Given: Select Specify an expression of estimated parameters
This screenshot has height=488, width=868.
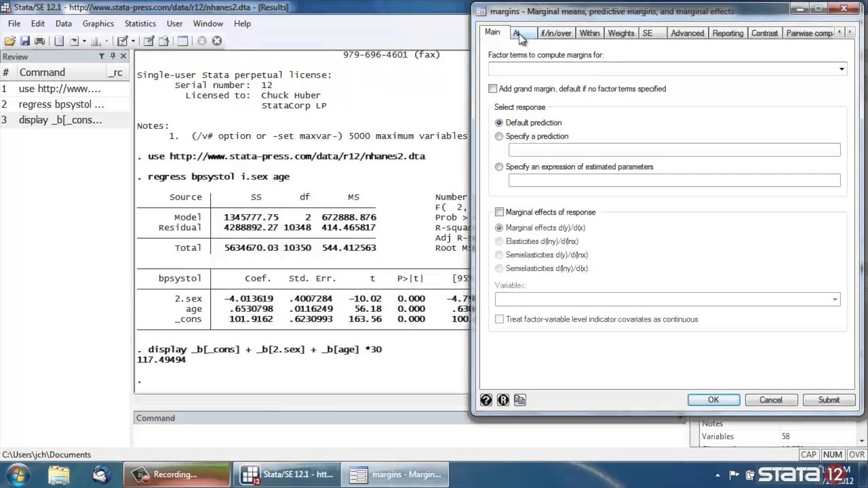Looking at the screenshot, I should coord(499,167).
